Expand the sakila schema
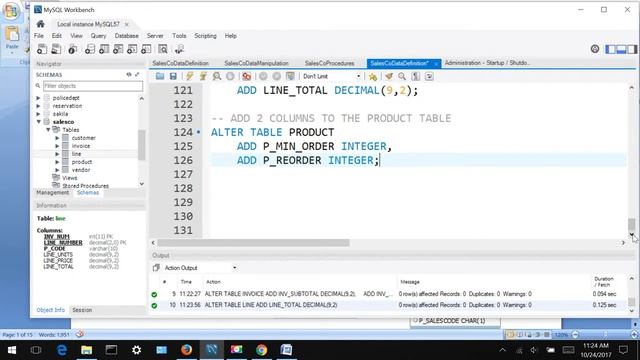This screenshot has width=640, height=360. tap(38, 114)
